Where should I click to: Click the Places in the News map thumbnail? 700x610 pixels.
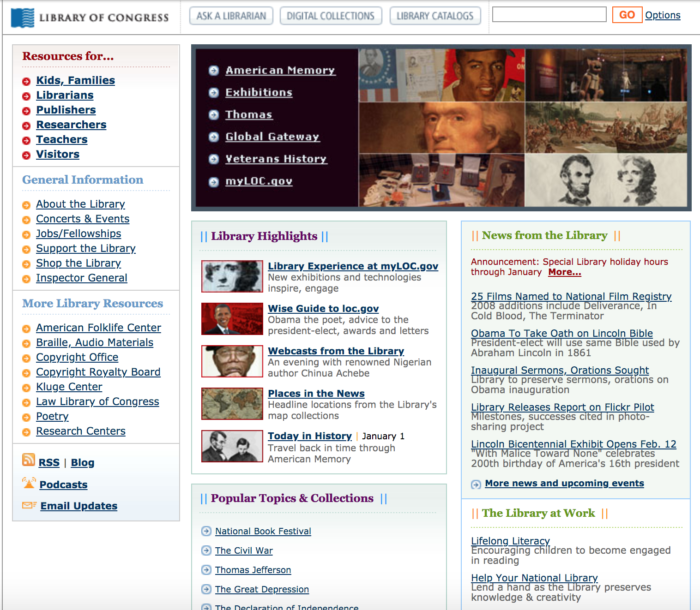pos(232,404)
